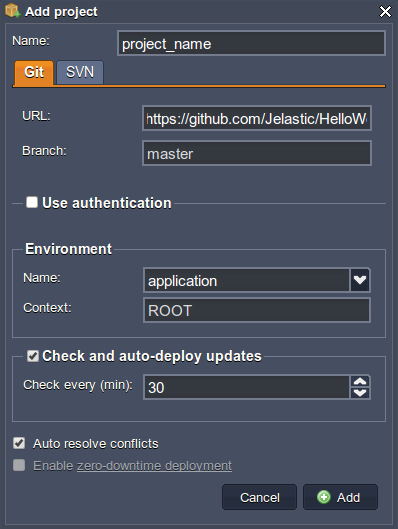Switch to the Git tab
Viewport: 398px width, 529px height.
pyautogui.click(x=34, y=72)
